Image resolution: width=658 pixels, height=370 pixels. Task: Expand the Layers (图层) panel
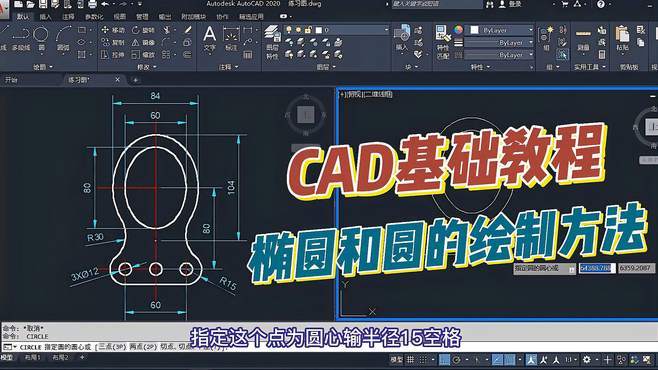point(326,67)
